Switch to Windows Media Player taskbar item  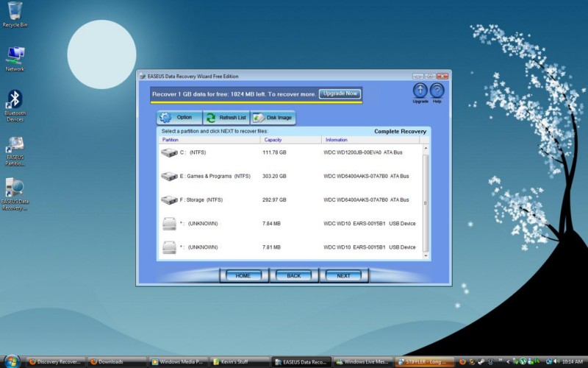click(178, 362)
